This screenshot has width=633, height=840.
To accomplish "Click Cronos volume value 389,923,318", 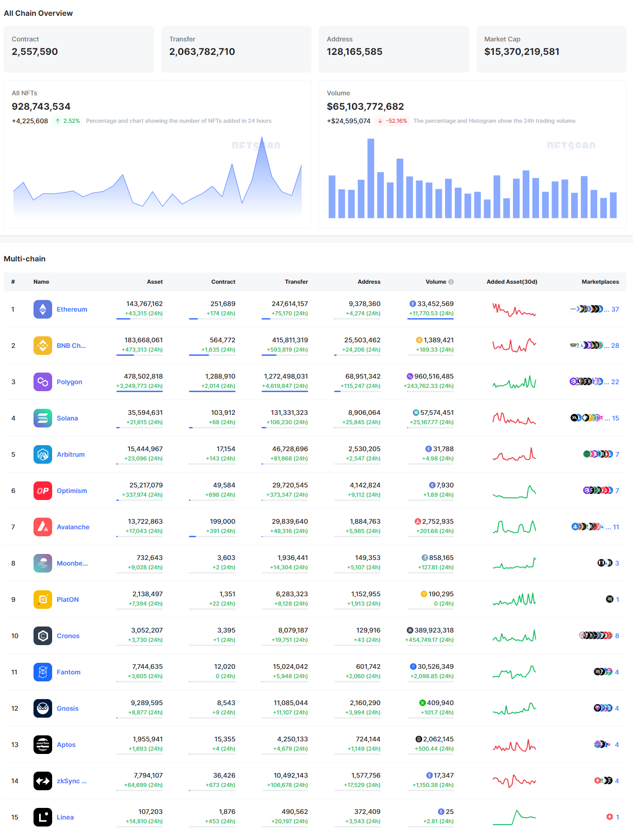I will pos(434,630).
